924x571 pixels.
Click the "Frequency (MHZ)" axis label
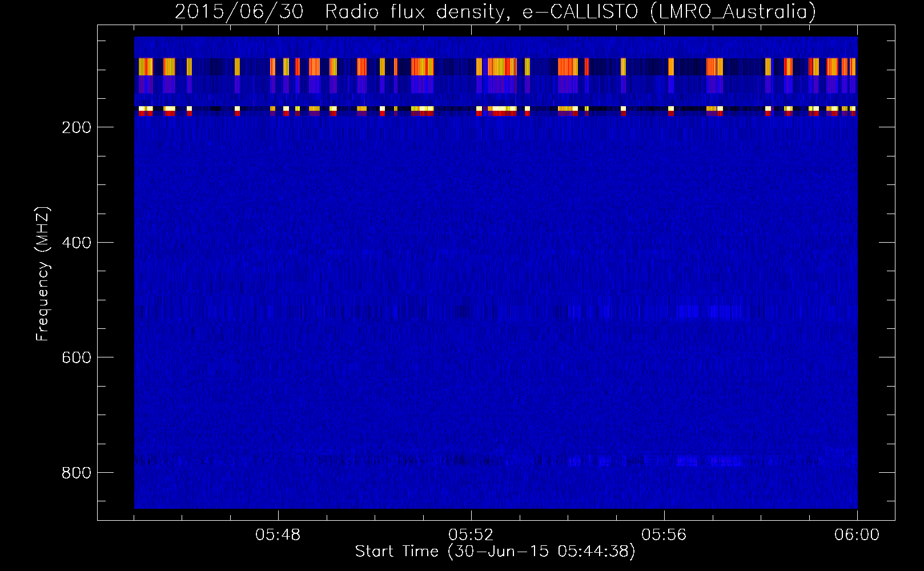[x=43, y=274]
